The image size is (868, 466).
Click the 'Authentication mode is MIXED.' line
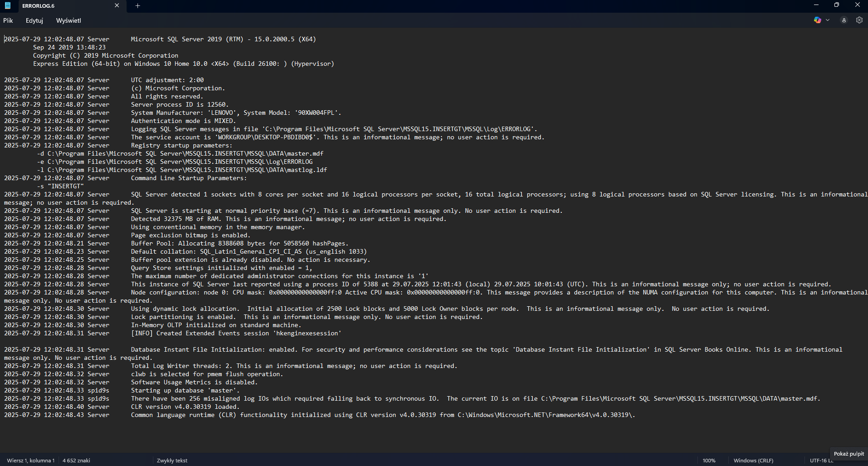coord(120,121)
